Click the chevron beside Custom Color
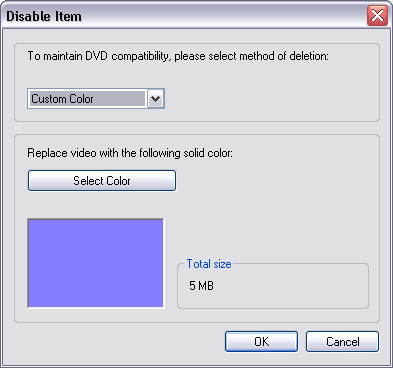393x368 pixels. (x=156, y=99)
